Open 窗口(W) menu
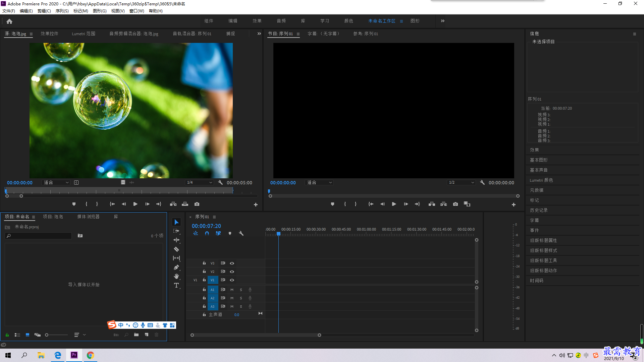 coord(137,11)
